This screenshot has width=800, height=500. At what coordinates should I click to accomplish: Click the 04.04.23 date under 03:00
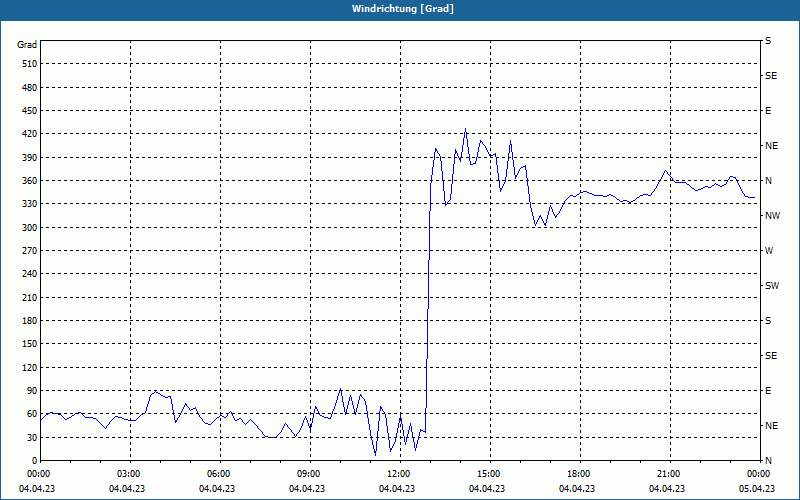click(127, 489)
